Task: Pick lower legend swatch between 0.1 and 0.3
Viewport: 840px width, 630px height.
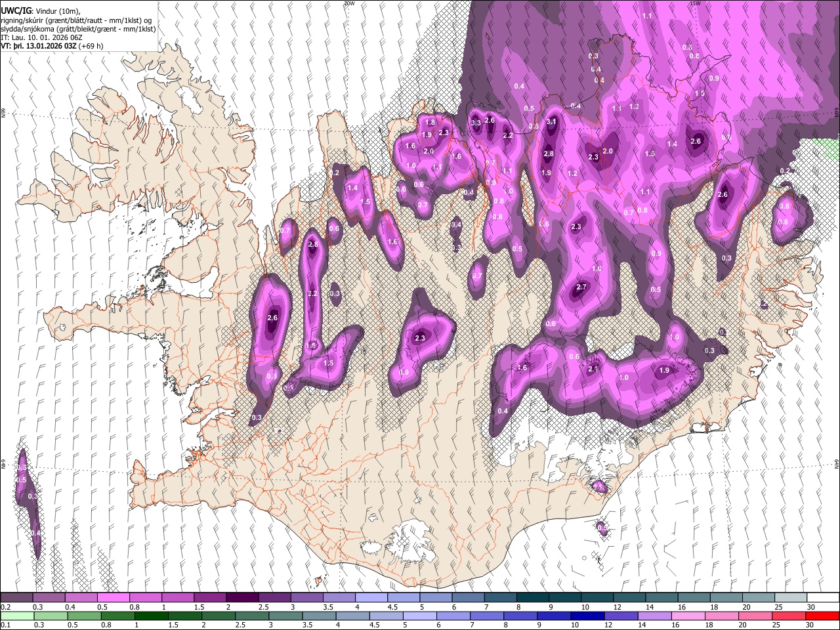Action: 17,616
